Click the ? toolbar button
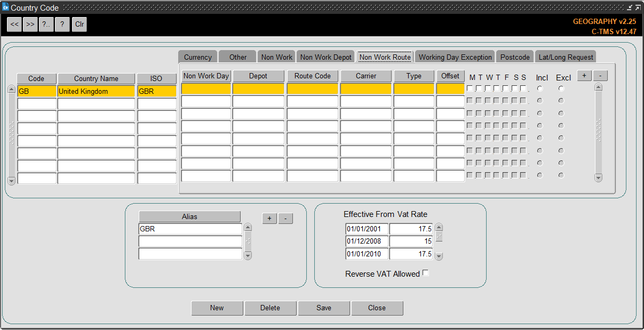644x330 pixels. [x=62, y=25]
